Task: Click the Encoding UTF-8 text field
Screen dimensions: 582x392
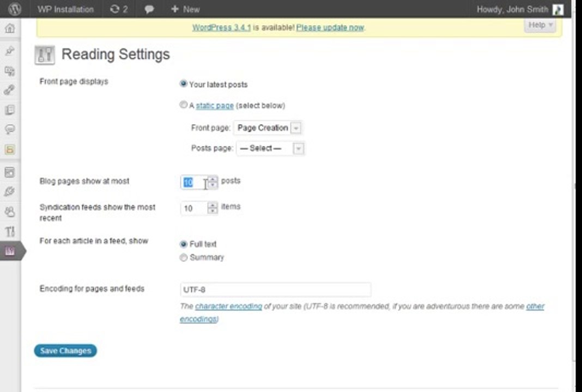Action: click(275, 290)
